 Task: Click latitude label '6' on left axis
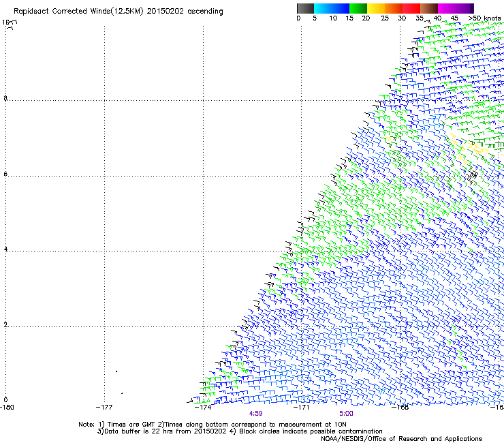(x=5, y=174)
